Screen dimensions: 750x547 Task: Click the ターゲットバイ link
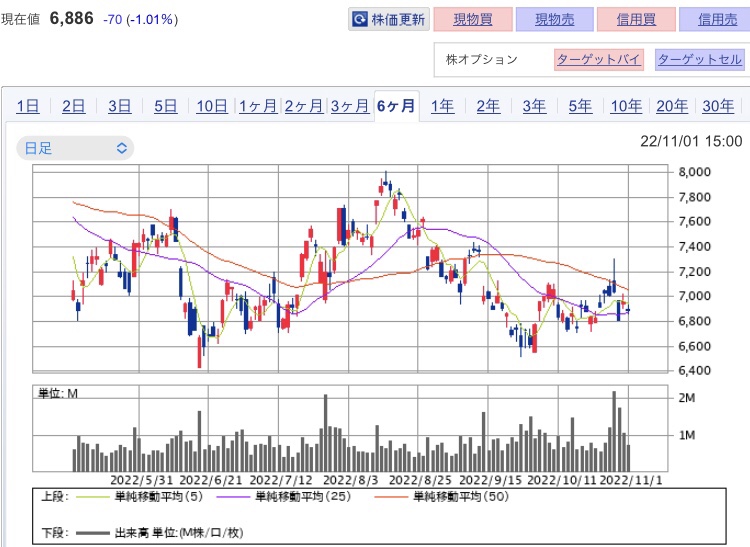598,59
